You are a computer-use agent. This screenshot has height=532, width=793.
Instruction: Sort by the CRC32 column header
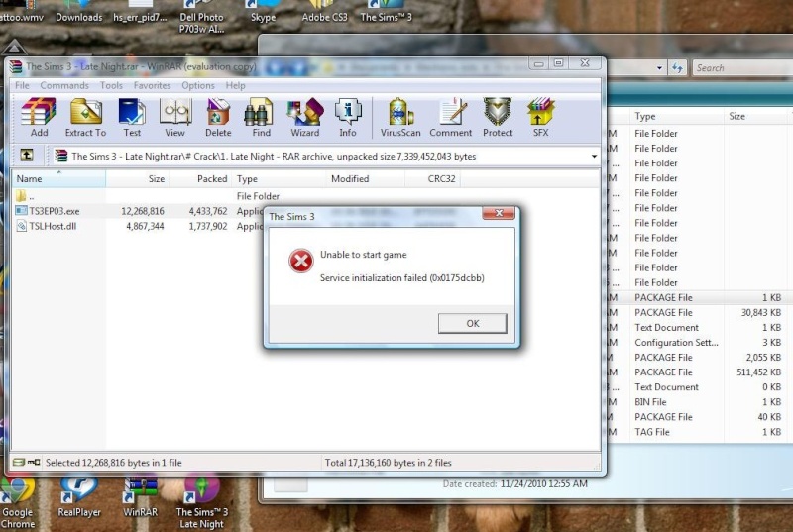(x=433, y=179)
